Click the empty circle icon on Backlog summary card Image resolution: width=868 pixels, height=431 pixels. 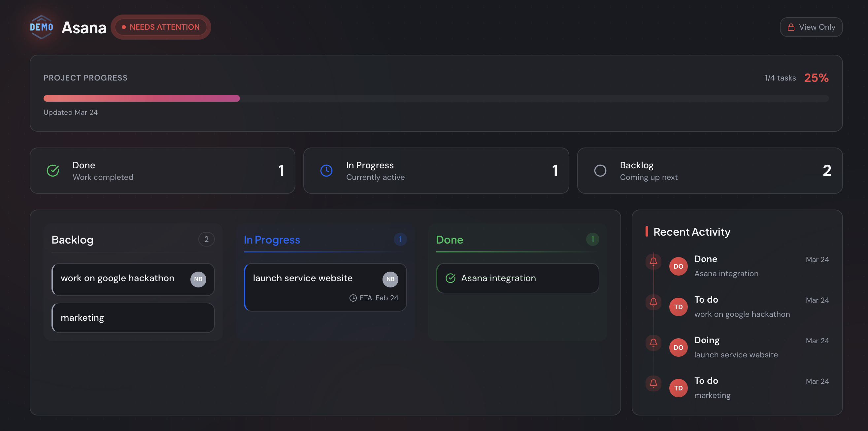click(x=600, y=171)
